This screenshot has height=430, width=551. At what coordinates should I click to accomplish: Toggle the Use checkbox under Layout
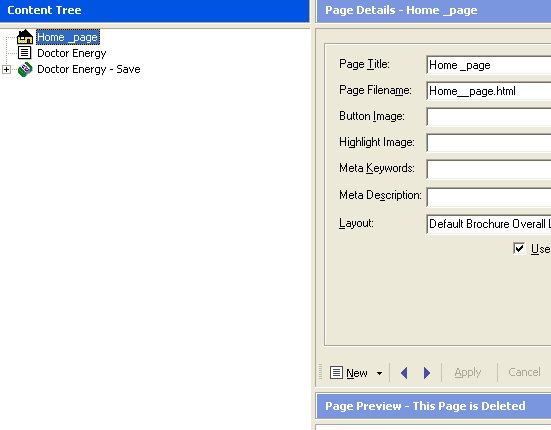coord(519,248)
